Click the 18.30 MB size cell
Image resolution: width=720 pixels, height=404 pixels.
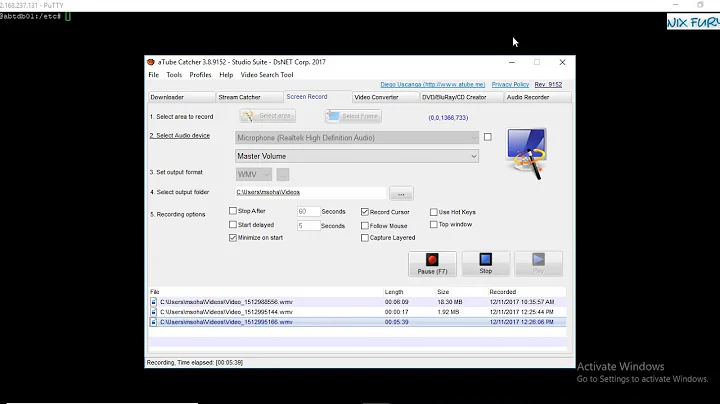pos(450,302)
